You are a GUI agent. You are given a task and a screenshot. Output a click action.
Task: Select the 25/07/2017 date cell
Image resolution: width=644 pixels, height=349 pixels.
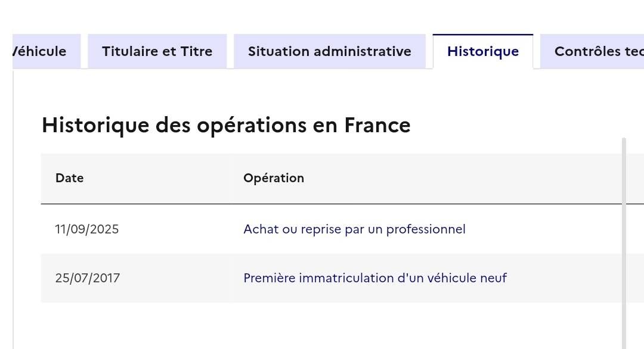[x=88, y=278]
